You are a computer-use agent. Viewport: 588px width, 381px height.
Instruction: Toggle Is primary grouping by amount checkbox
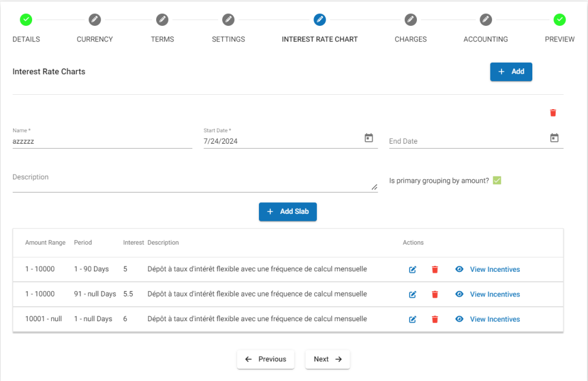tap(497, 180)
